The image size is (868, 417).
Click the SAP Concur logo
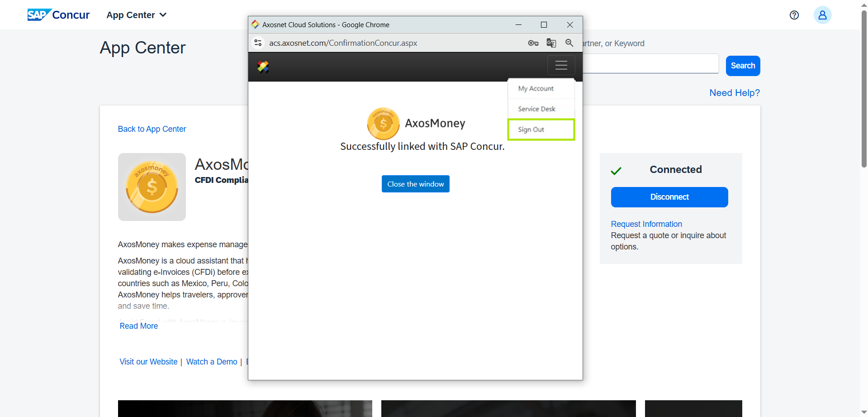pyautogui.click(x=58, y=15)
